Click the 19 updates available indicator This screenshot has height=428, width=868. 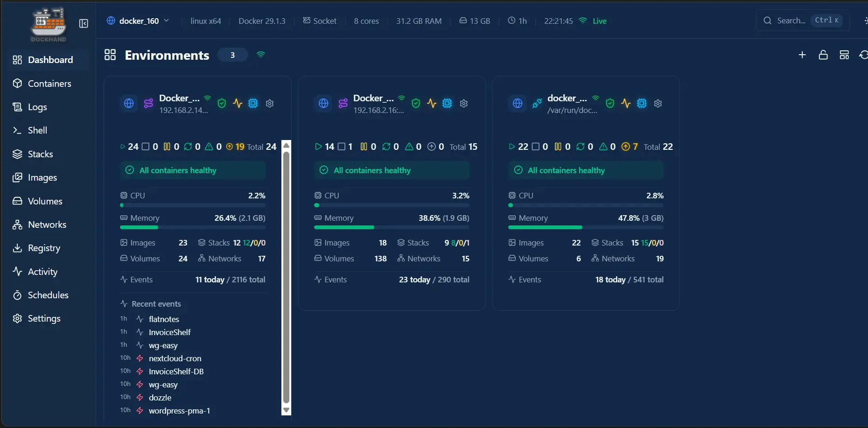[235, 147]
